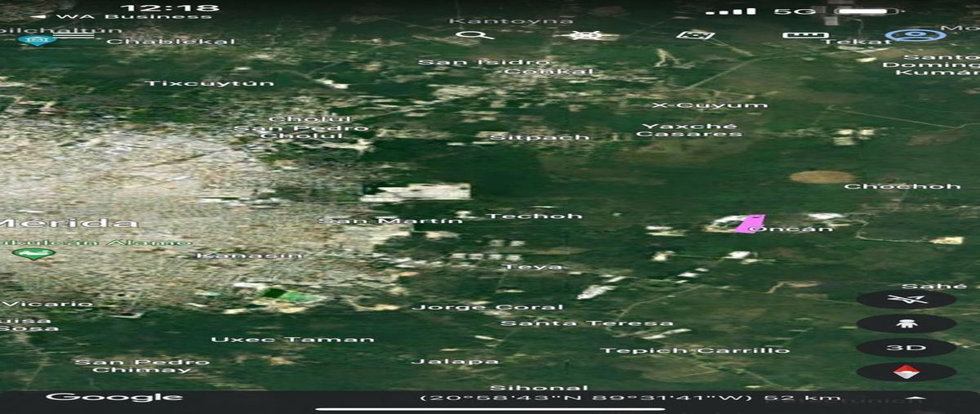
Task: Tap the 12:18 clock
Action: [x=169, y=7]
